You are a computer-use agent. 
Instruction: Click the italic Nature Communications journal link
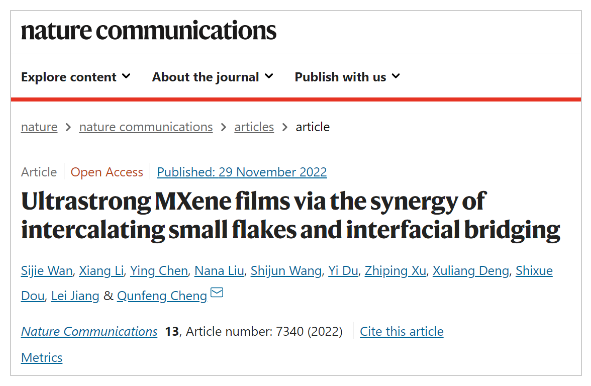coord(89,332)
